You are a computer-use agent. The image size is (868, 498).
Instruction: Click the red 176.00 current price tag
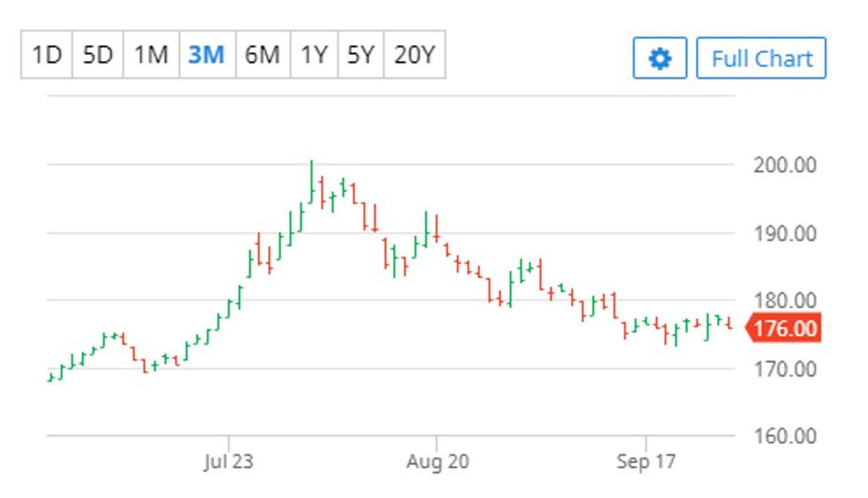coord(784,328)
